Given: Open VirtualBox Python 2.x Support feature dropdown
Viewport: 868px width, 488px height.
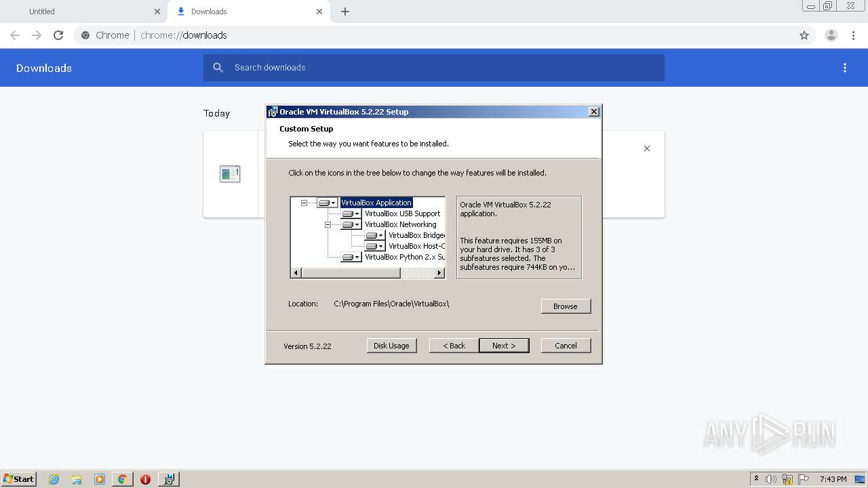Looking at the screenshot, I should pyautogui.click(x=351, y=257).
